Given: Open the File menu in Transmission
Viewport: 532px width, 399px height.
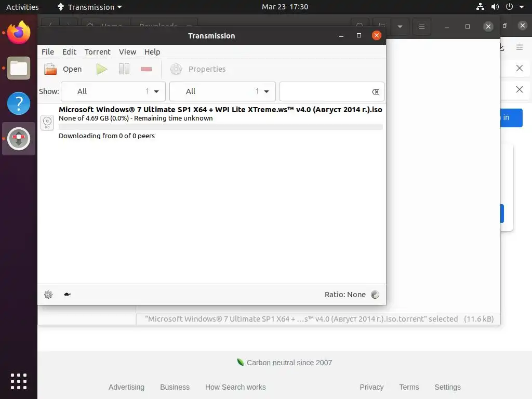Looking at the screenshot, I should pyautogui.click(x=48, y=52).
